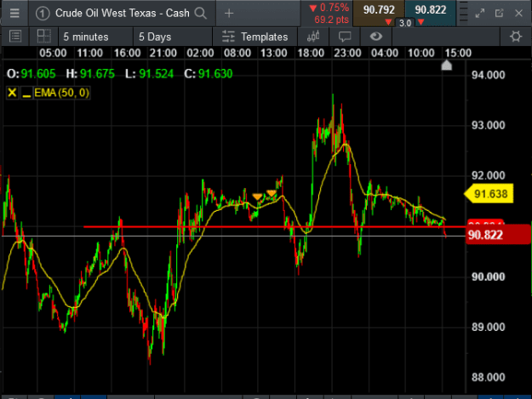Click the 88.000 price axis label
The height and width of the screenshot is (399, 532).
(488, 377)
